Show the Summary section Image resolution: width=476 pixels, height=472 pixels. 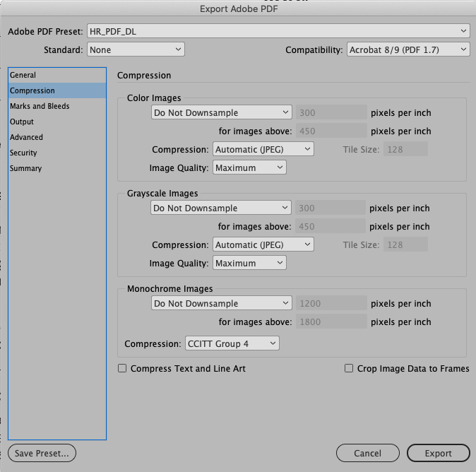[57, 168]
